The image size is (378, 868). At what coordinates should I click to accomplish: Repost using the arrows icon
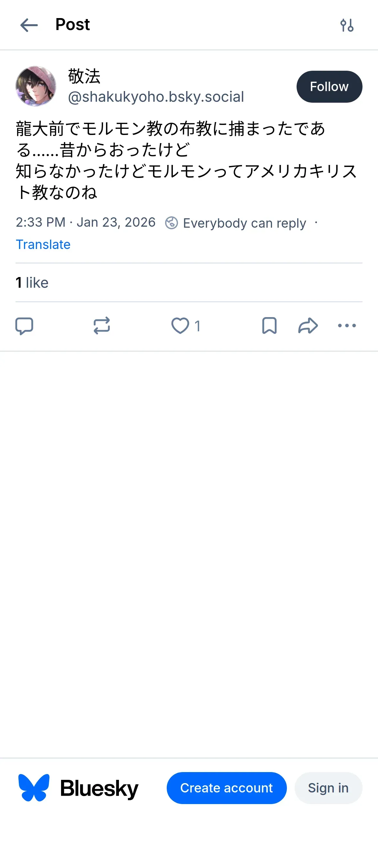pyautogui.click(x=101, y=326)
